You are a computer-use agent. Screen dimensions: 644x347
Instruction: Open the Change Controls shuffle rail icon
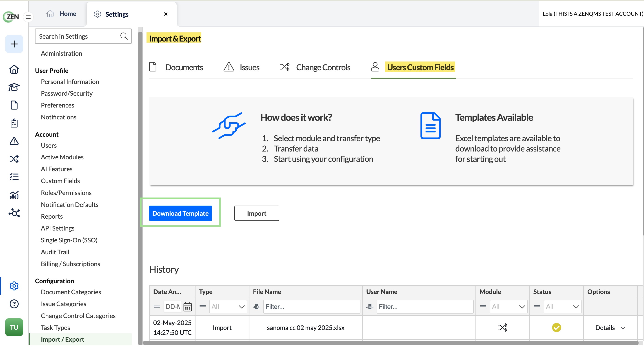14,159
